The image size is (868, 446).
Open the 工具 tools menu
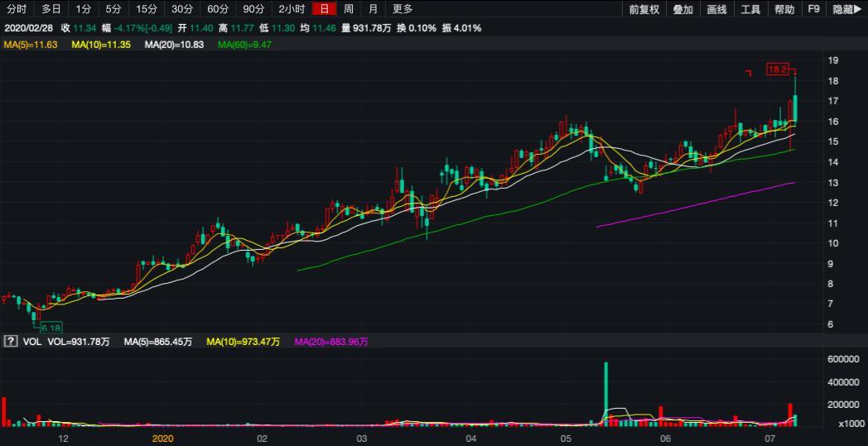(x=750, y=9)
